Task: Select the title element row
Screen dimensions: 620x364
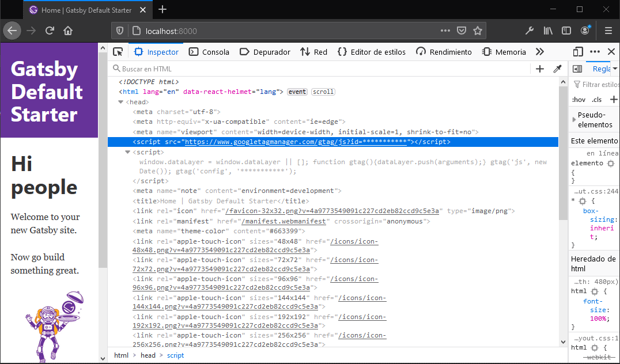Action: [333, 201]
